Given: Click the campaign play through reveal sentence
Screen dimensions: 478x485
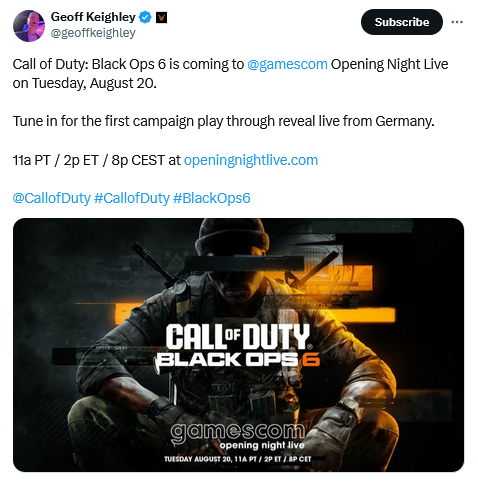Looking at the screenshot, I should click(x=224, y=122).
